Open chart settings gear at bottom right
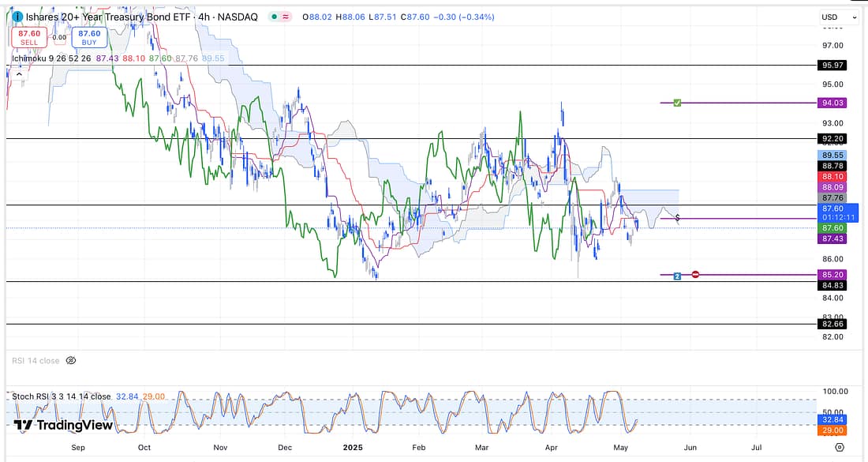This screenshot has height=462, width=868. [839, 446]
